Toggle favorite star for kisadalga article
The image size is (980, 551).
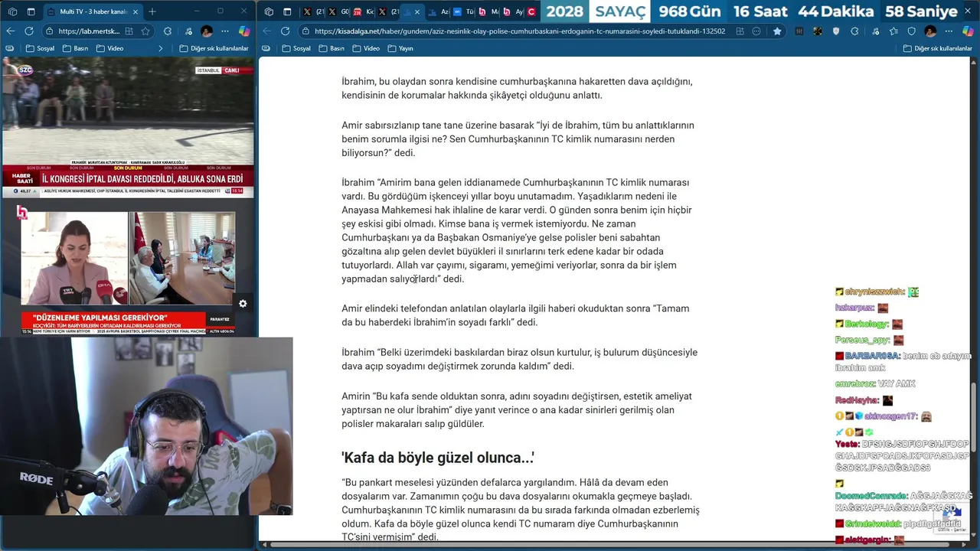777,31
